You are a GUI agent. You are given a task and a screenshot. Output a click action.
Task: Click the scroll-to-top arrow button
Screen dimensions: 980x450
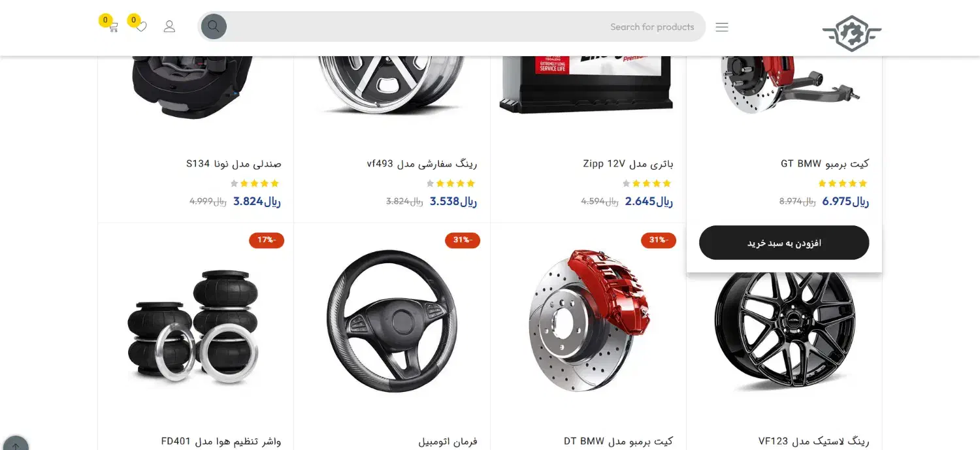16,443
